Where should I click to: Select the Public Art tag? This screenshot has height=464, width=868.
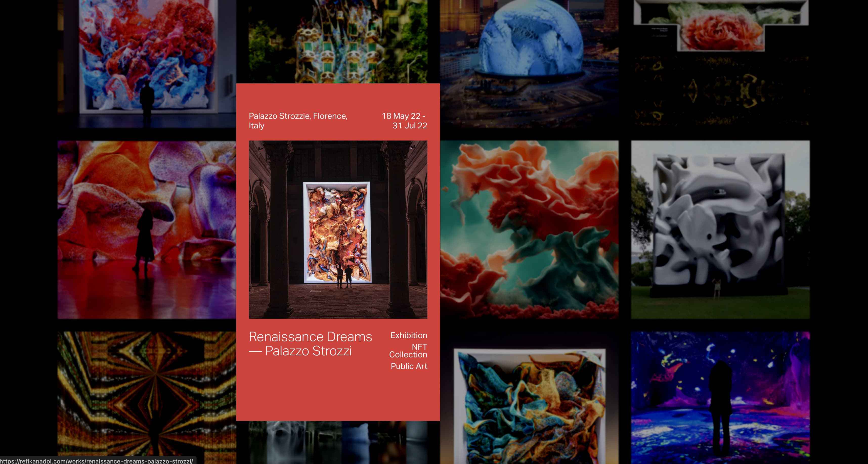click(x=409, y=366)
